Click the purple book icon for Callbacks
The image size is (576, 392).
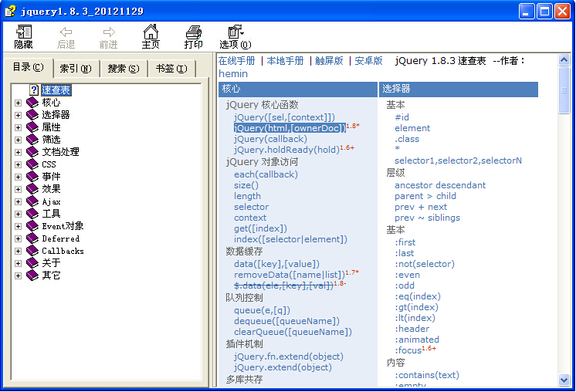point(32,251)
